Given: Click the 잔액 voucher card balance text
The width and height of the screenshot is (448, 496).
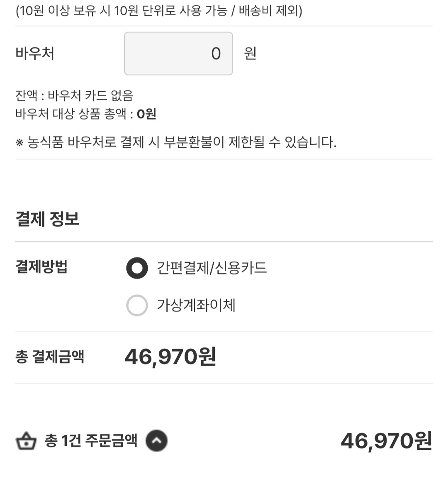Looking at the screenshot, I should coord(74,96).
